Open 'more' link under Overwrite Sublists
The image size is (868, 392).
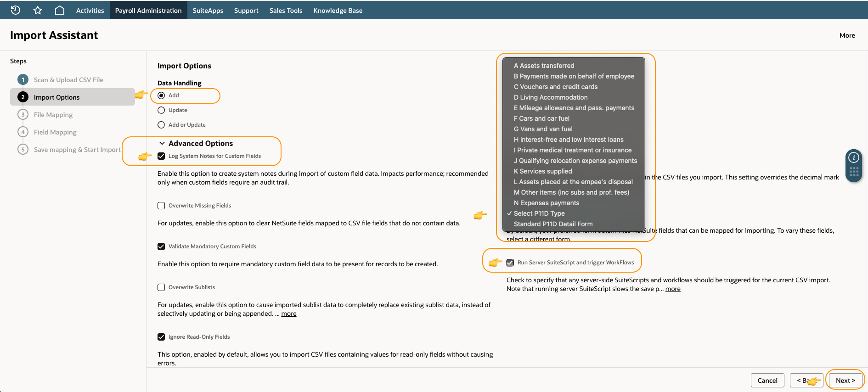[289, 314]
